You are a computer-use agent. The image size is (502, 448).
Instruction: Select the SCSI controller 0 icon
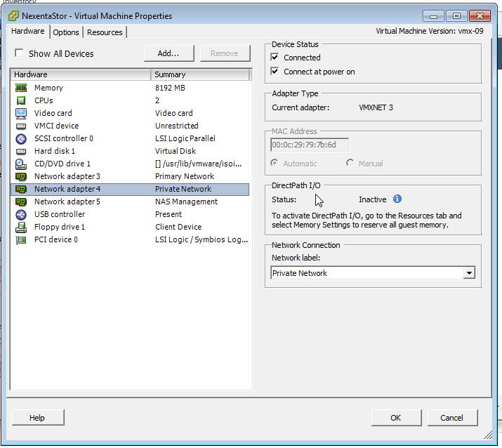point(21,138)
